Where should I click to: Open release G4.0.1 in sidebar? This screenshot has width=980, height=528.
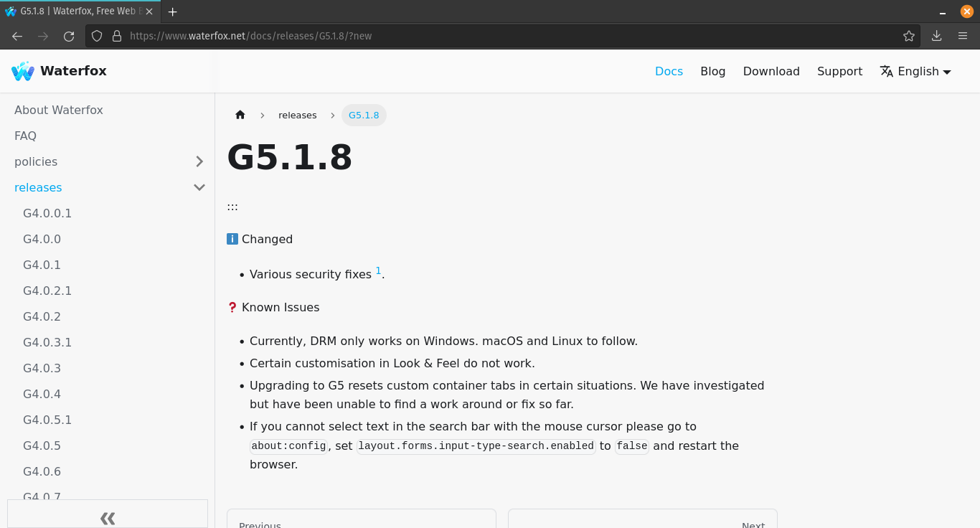click(42, 265)
